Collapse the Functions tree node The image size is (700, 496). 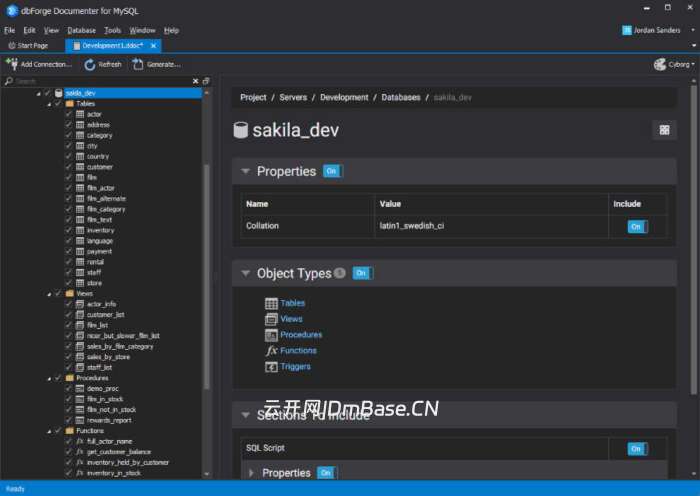[49, 431]
